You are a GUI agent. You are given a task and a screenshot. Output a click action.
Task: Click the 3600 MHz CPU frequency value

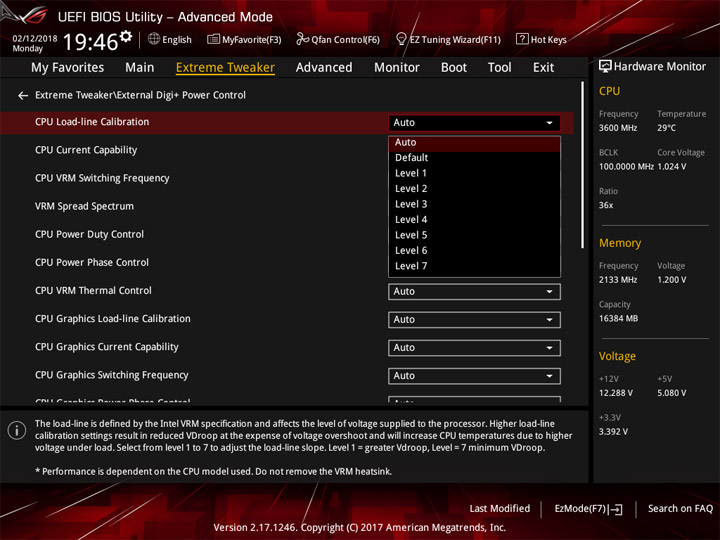(x=618, y=128)
